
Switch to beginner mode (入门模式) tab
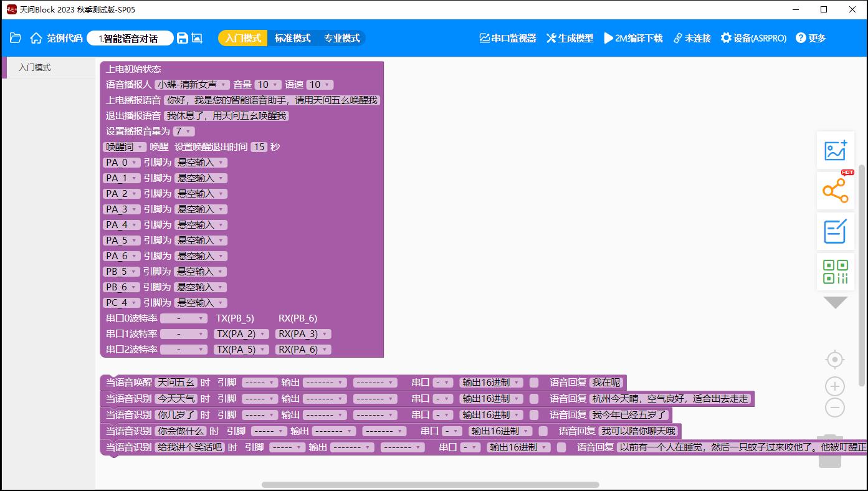coord(243,38)
